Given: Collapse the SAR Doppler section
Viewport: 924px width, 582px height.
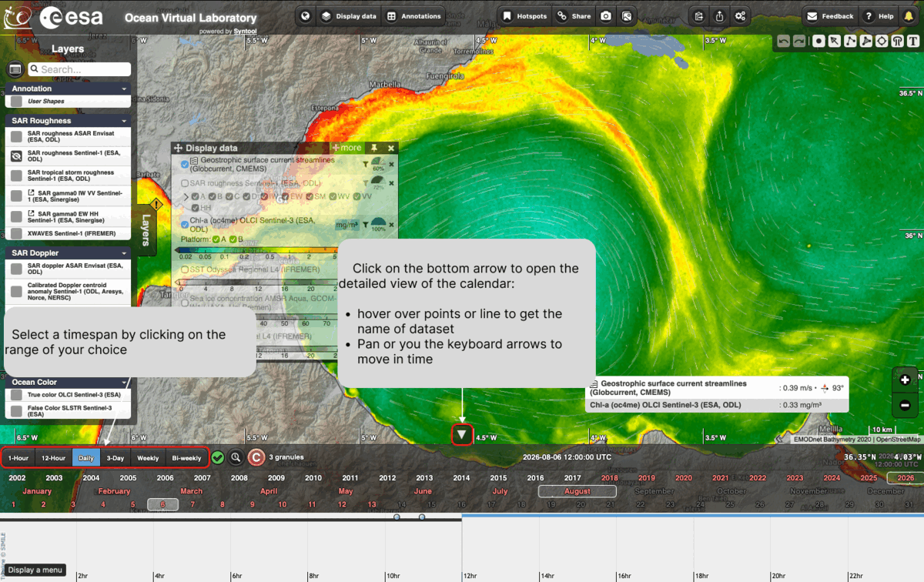Looking at the screenshot, I should [x=124, y=253].
